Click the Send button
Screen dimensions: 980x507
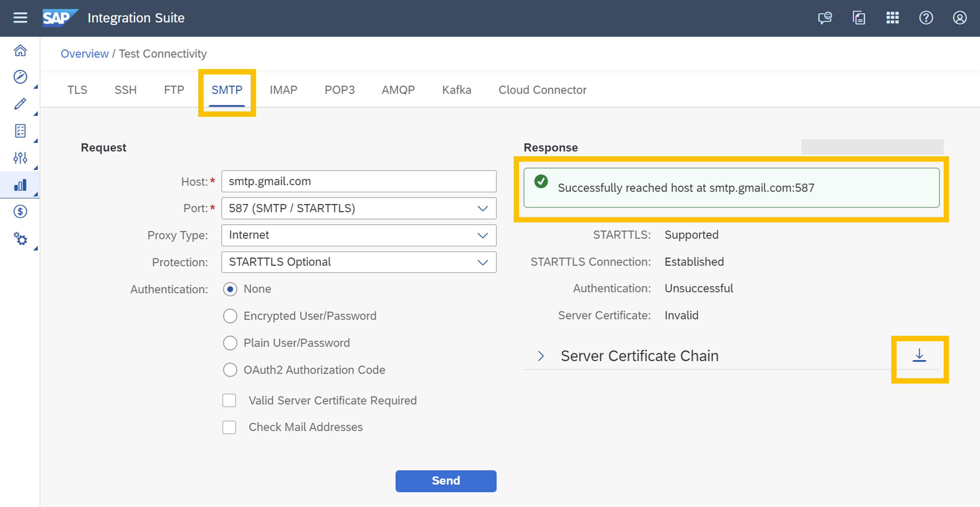click(446, 481)
